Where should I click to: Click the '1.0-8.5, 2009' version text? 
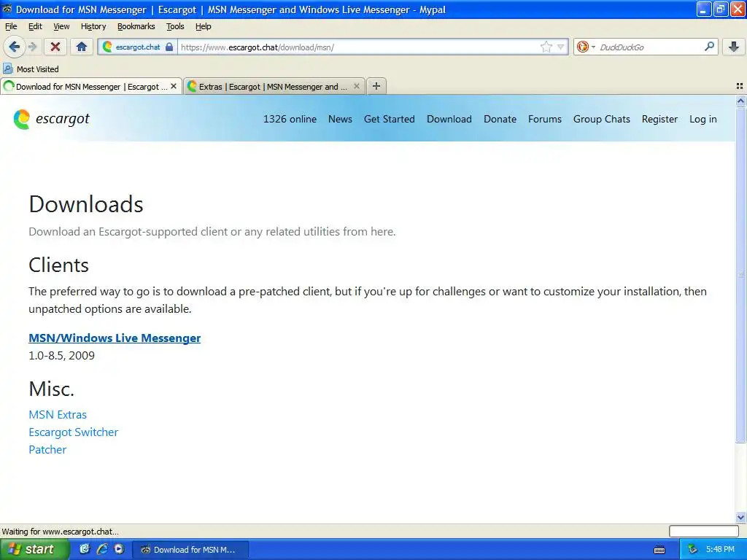point(61,356)
